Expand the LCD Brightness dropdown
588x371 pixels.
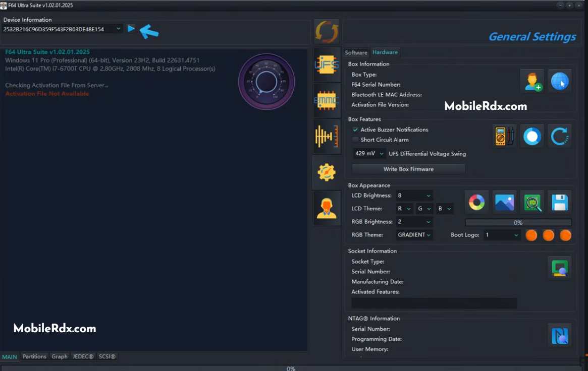(x=414, y=196)
